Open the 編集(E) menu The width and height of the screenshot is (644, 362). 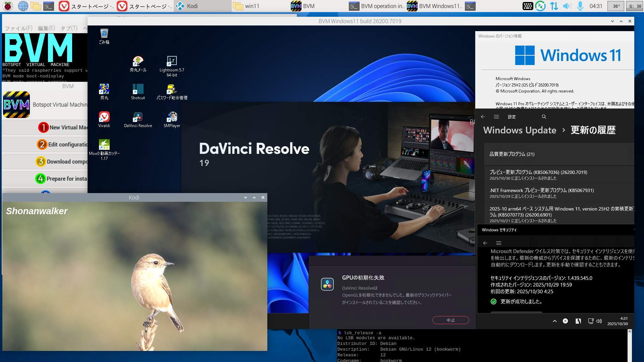[x=46, y=28]
